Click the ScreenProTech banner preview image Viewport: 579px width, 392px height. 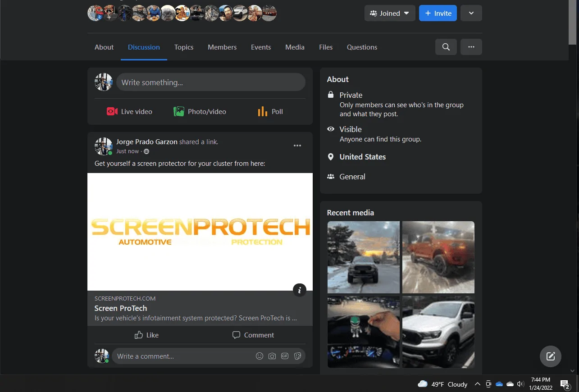click(x=200, y=232)
